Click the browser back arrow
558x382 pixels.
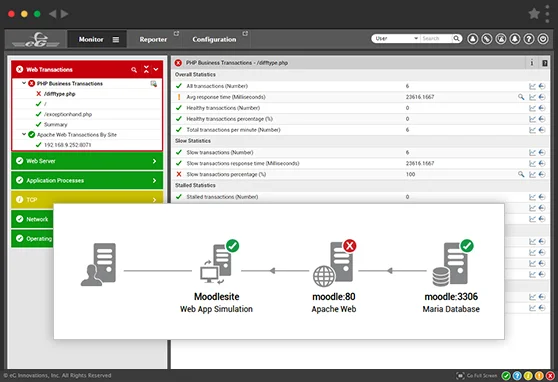[x=53, y=14]
